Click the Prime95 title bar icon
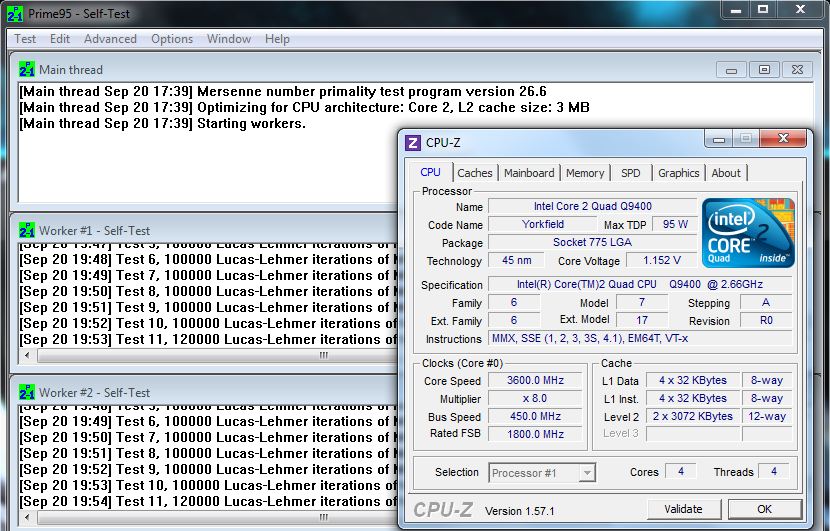 point(14,13)
